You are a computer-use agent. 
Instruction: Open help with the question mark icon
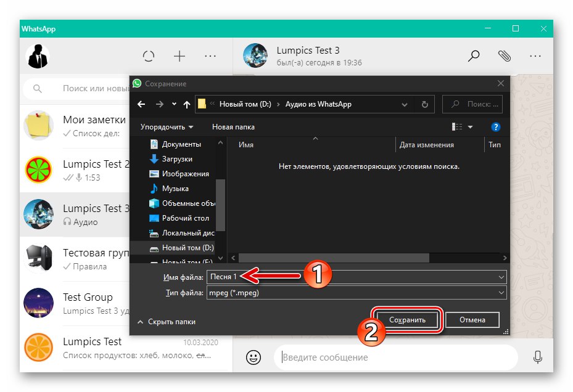(495, 126)
